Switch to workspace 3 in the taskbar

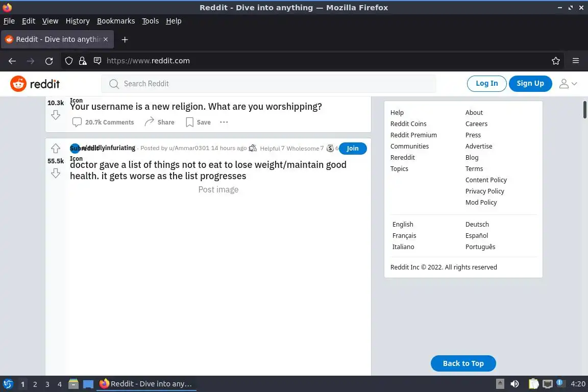click(x=47, y=384)
